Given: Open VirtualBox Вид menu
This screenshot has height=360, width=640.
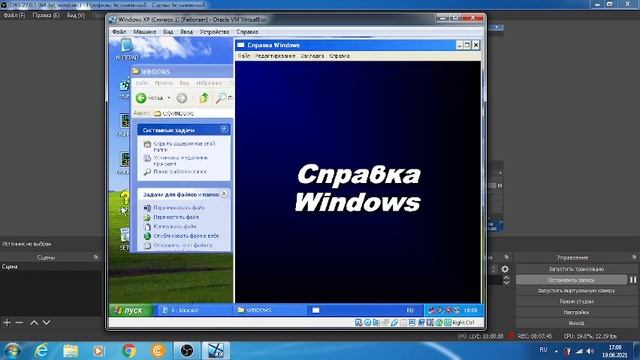Looking at the screenshot, I should [168, 31].
